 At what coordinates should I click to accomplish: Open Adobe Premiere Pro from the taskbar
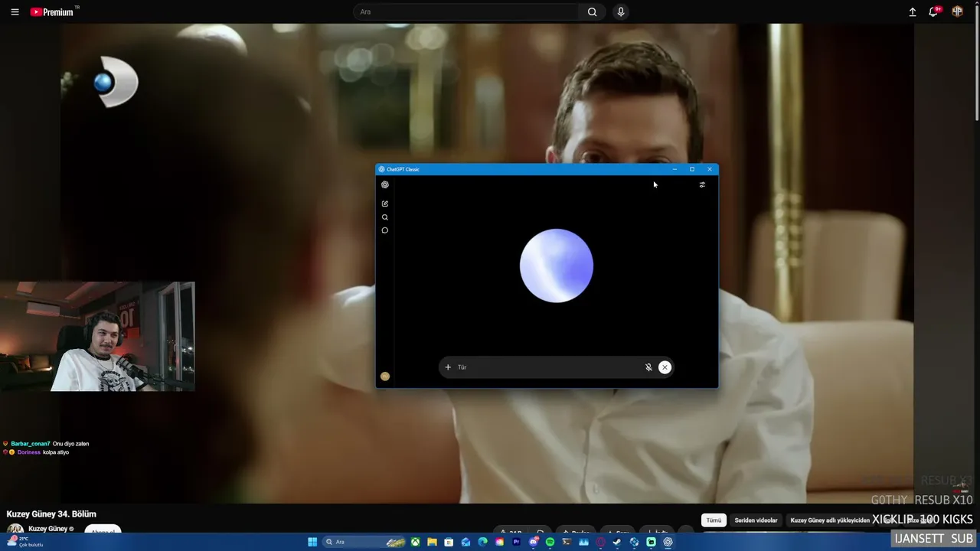tap(516, 542)
